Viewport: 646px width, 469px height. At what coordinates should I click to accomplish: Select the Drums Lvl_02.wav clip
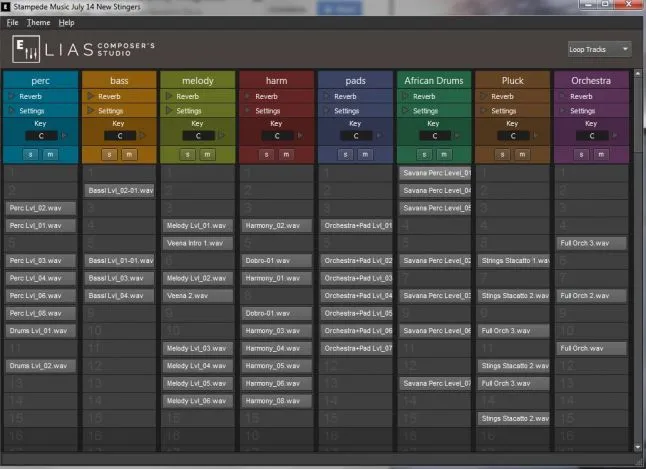click(41, 366)
